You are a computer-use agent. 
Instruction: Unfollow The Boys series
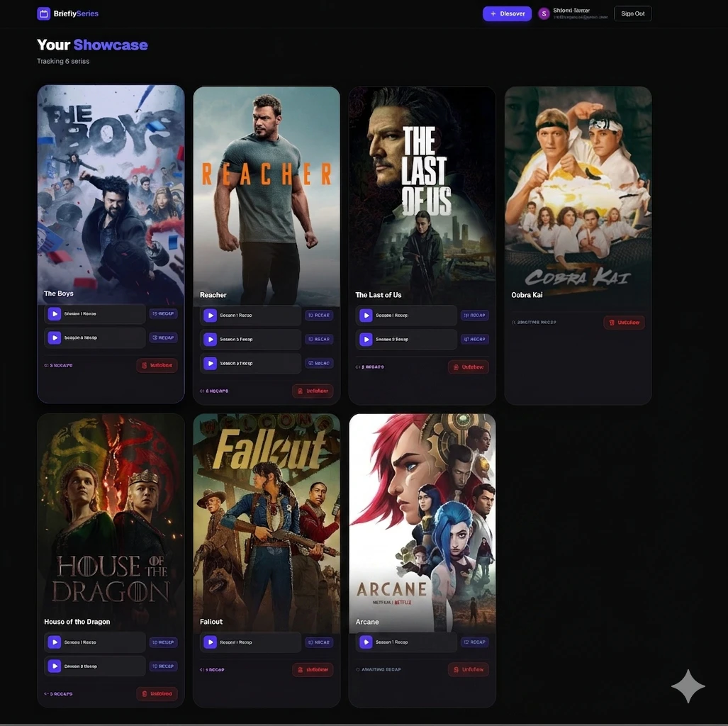coord(157,366)
